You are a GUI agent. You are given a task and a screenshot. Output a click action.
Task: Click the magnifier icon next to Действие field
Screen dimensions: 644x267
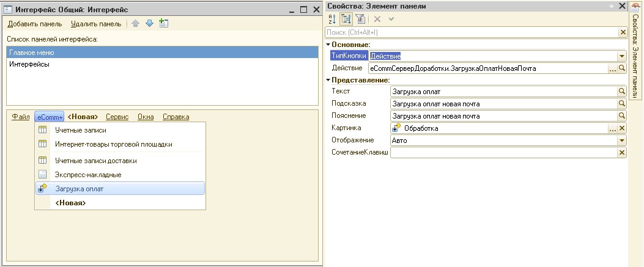click(623, 68)
